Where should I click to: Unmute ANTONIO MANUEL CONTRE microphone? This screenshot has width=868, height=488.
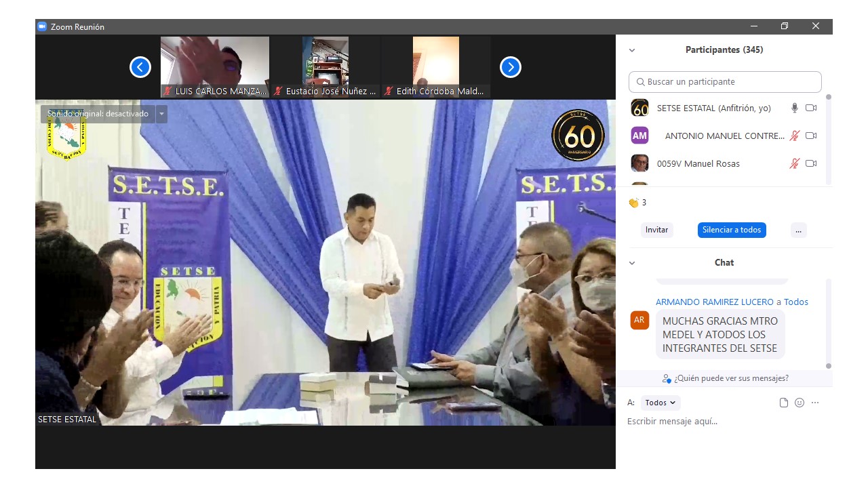pyautogui.click(x=795, y=136)
